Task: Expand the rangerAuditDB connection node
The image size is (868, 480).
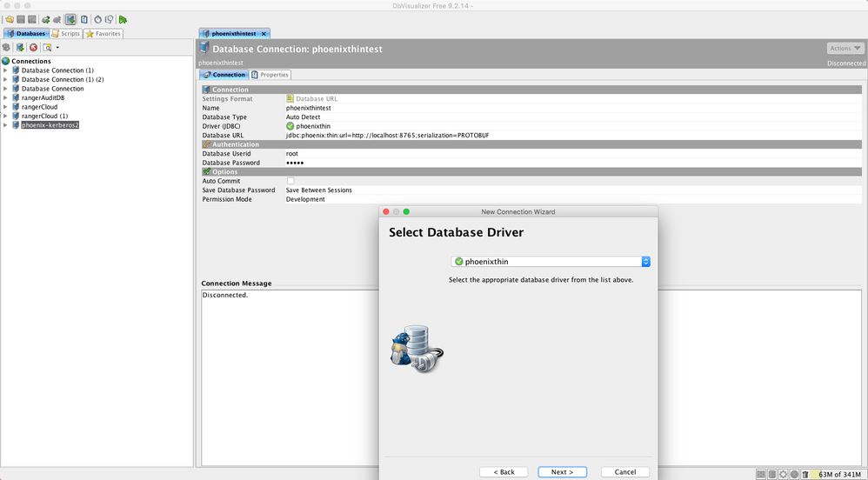Action: point(5,98)
